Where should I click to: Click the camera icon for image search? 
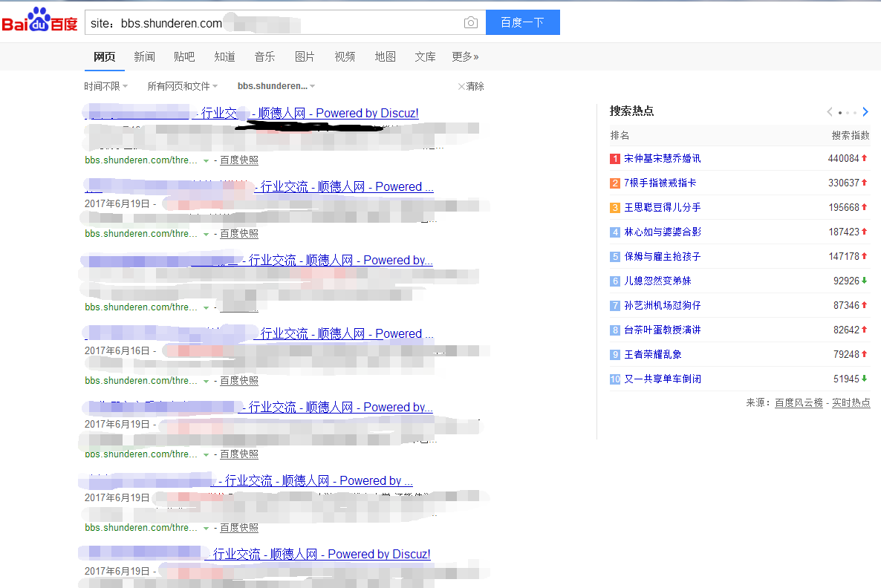coord(471,22)
